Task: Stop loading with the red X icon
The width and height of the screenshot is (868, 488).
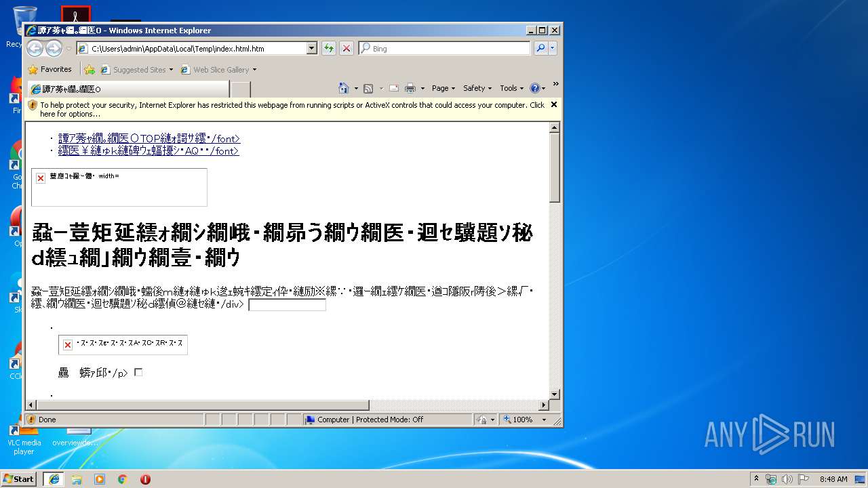Action: (x=347, y=49)
